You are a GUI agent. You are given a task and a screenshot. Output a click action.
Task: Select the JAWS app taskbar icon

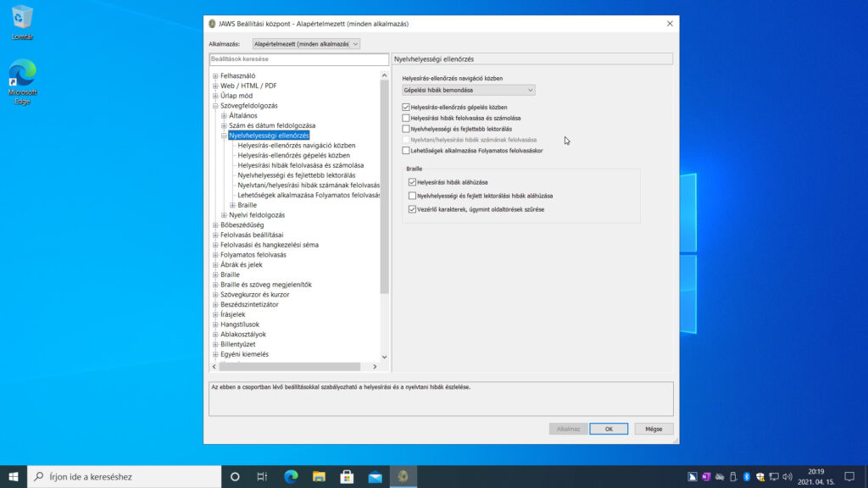tap(403, 476)
